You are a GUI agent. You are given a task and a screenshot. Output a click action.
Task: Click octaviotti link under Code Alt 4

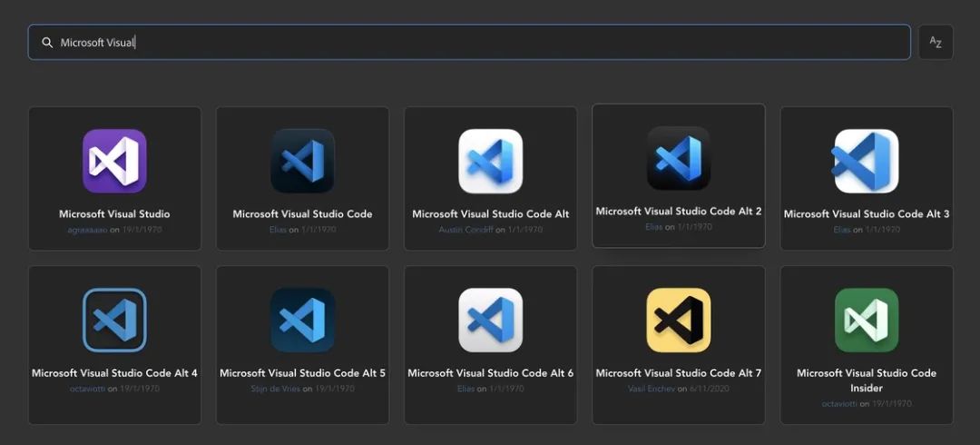[x=88, y=389]
